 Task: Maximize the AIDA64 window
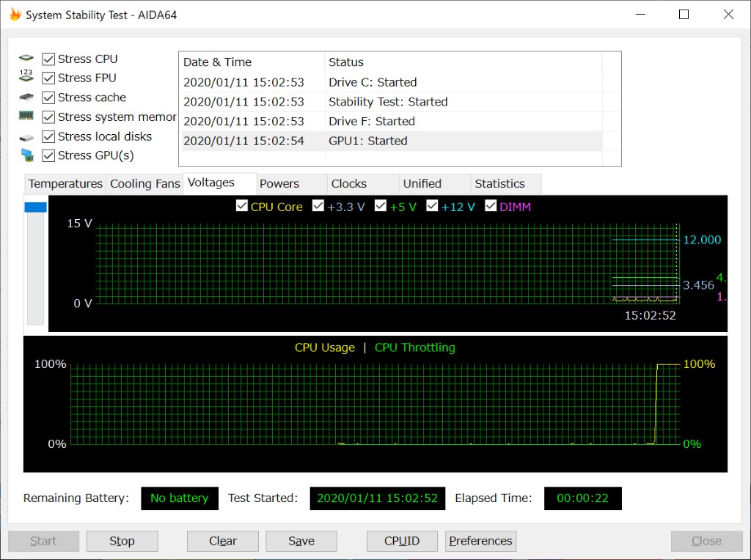click(684, 15)
